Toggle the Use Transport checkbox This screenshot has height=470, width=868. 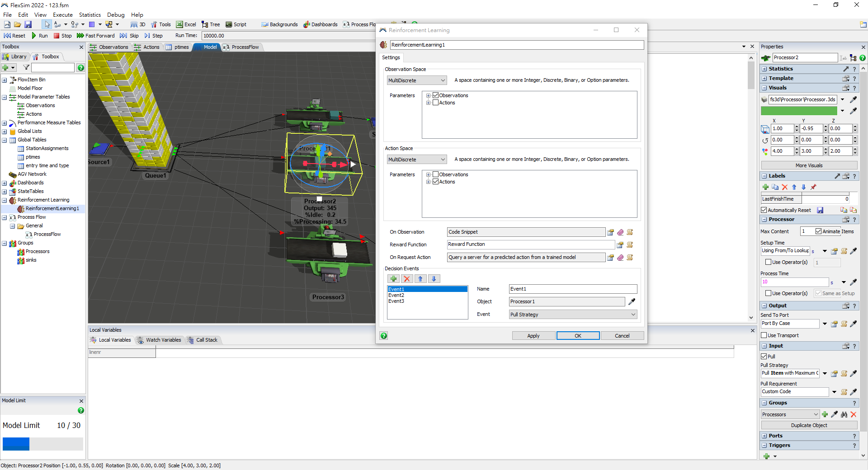pyautogui.click(x=764, y=335)
